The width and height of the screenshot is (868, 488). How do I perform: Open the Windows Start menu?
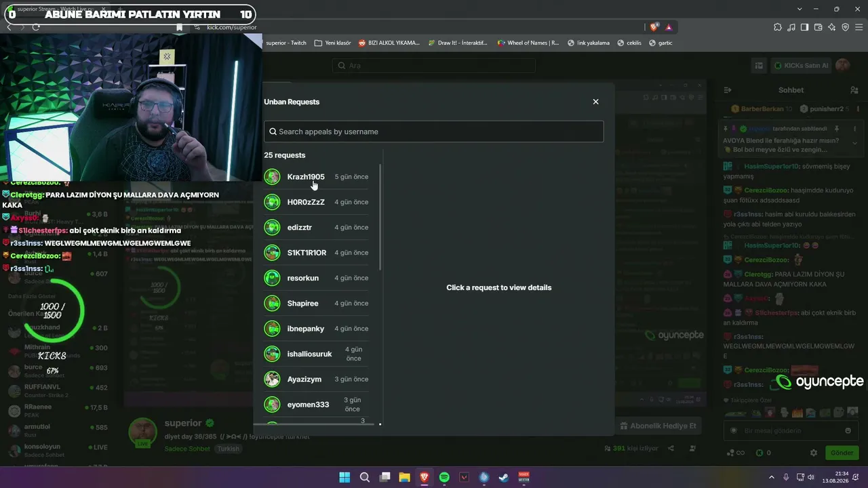click(x=344, y=477)
